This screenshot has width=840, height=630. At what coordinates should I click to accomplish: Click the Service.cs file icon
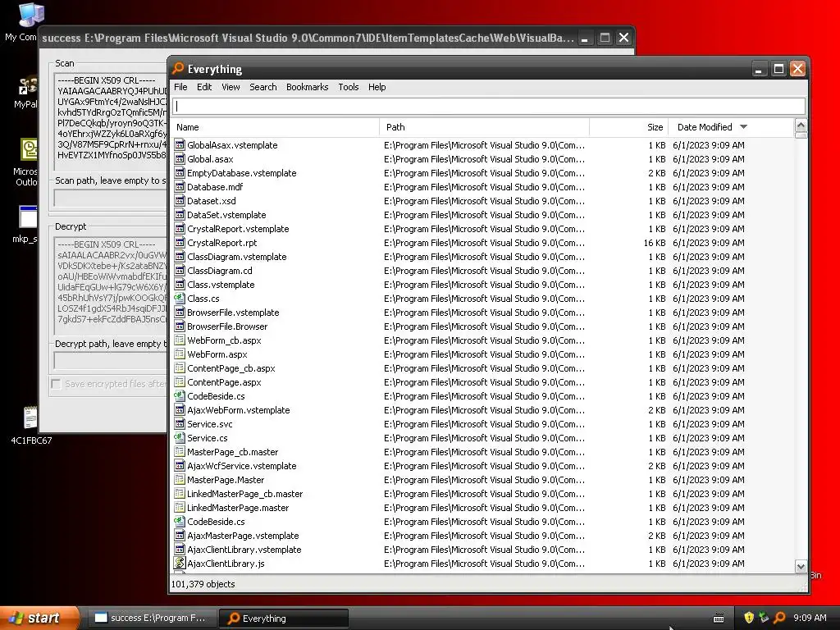[180, 437]
